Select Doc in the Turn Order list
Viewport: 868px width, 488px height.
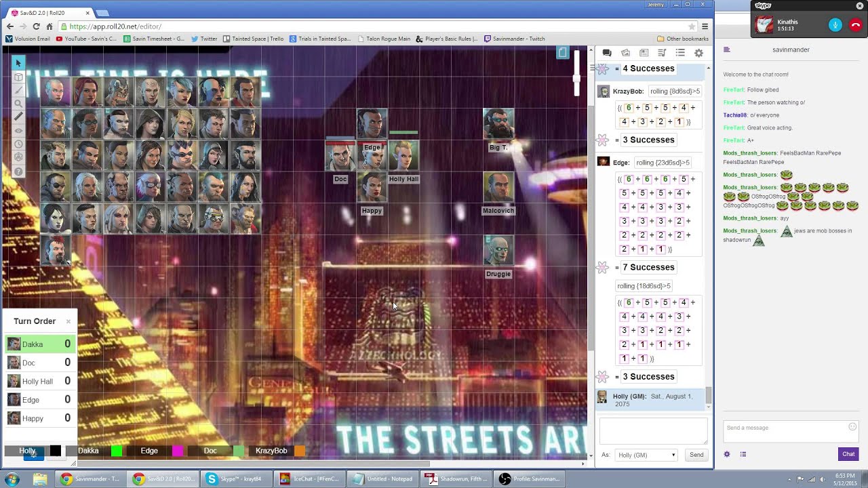click(x=41, y=363)
